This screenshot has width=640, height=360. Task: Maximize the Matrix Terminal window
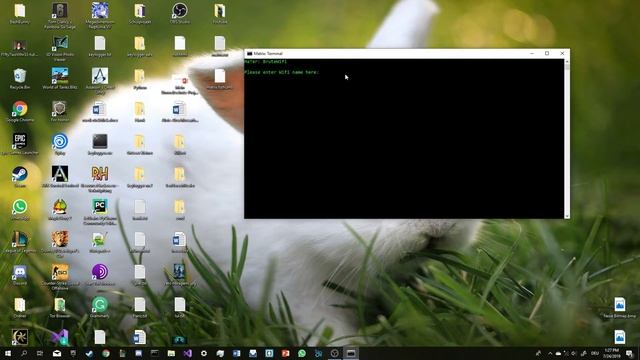(x=547, y=53)
